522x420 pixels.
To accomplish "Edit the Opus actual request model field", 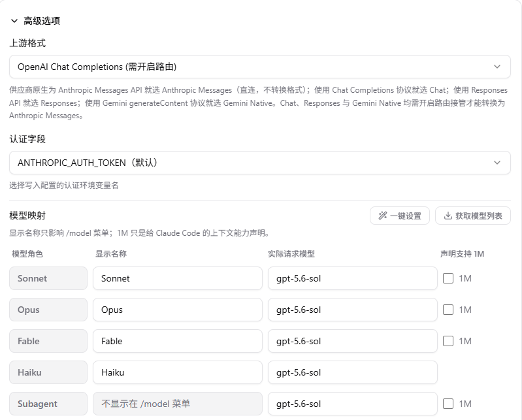I will click(x=353, y=310).
